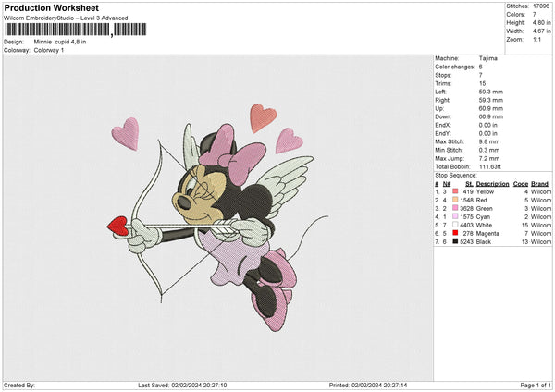Click the 'Brand' column header
555x392 pixels.
click(x=539, y=184)
